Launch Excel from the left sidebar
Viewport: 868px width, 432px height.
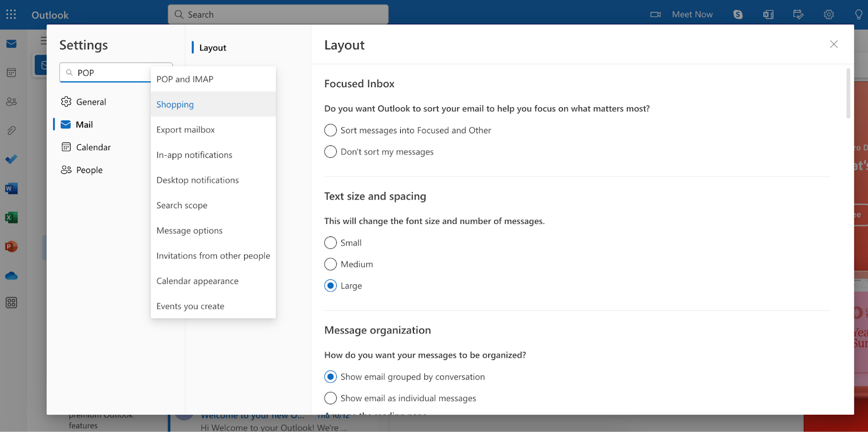point(11,217)
